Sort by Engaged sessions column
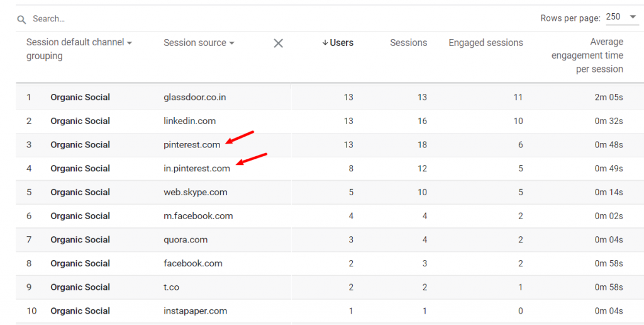 486,43
